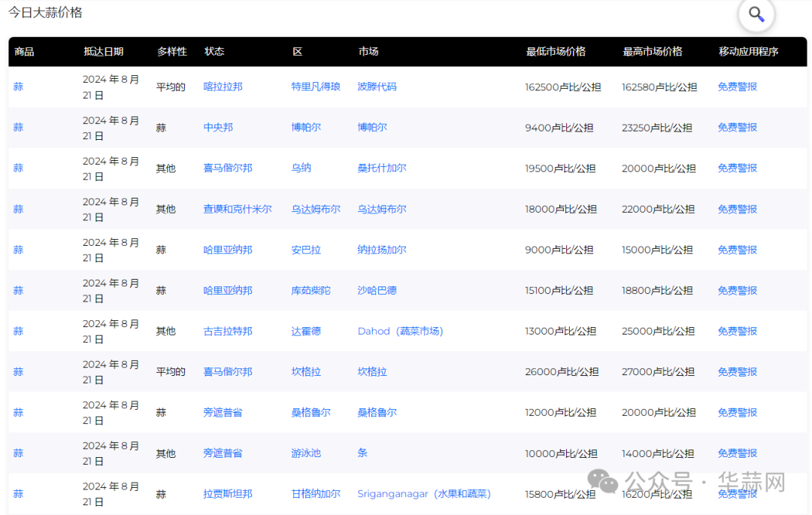This screenshot has width=812, height=515.
Task: Open 特里凡得琅 district link
Action: coord(315,87)
